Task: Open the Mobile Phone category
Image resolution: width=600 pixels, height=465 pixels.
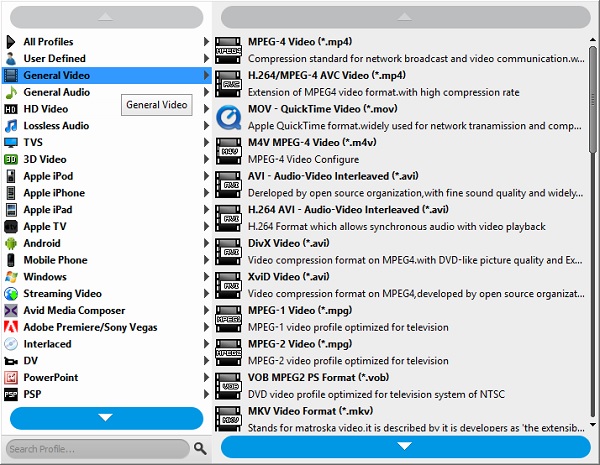Action: [107, 260]
